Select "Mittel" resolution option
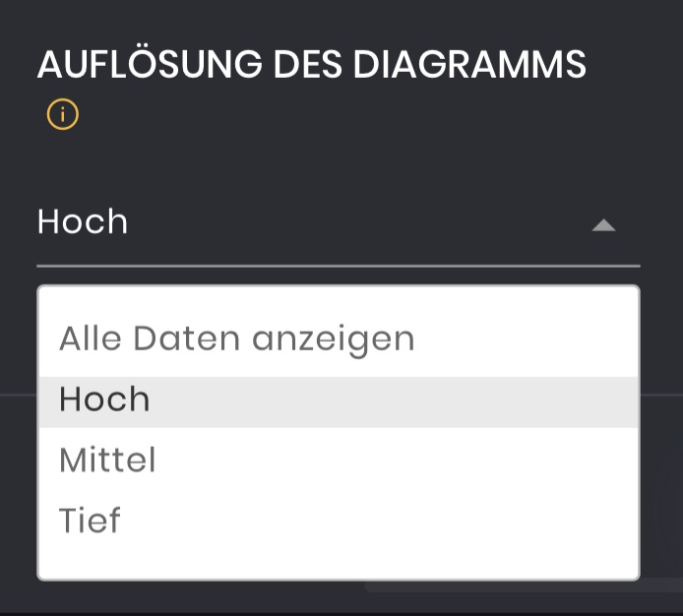Viewport: 683px width, 616px height. 108,460
